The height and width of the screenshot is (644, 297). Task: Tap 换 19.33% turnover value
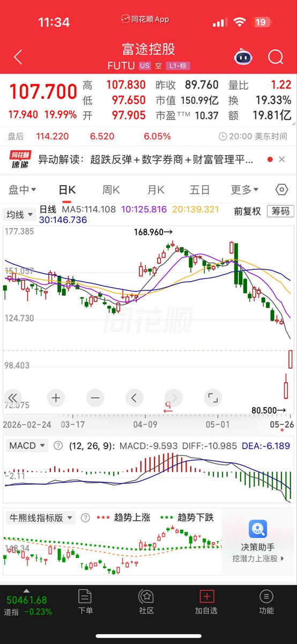[x=273, y=100]
